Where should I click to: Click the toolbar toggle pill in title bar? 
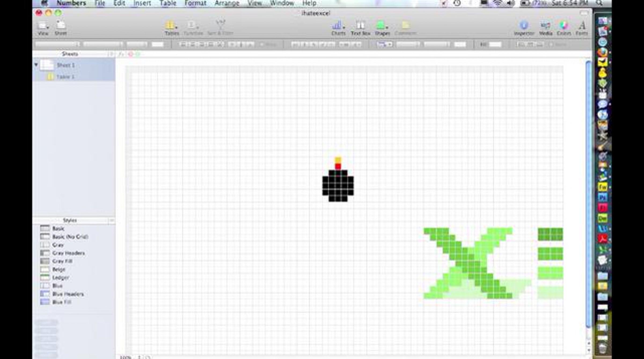click(x=584, y=13)
